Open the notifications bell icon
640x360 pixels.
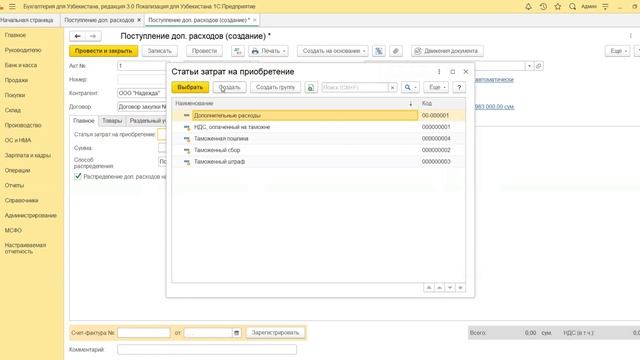pos(528,7)
